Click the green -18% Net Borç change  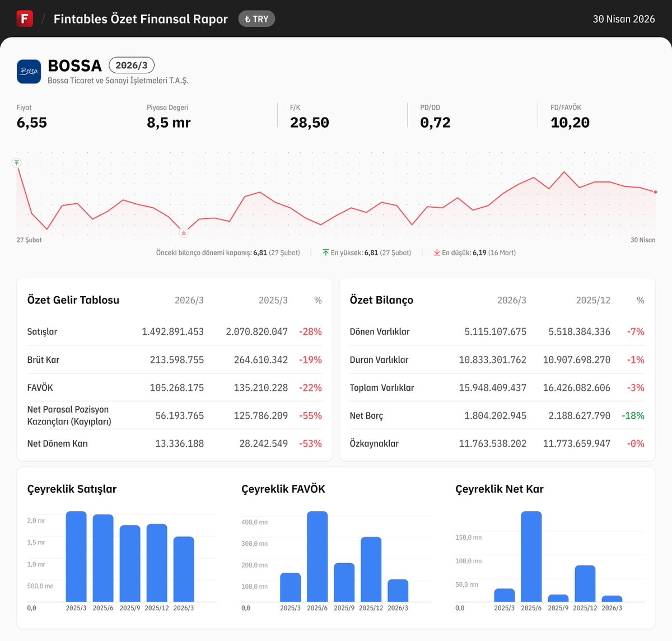point(633,415)
